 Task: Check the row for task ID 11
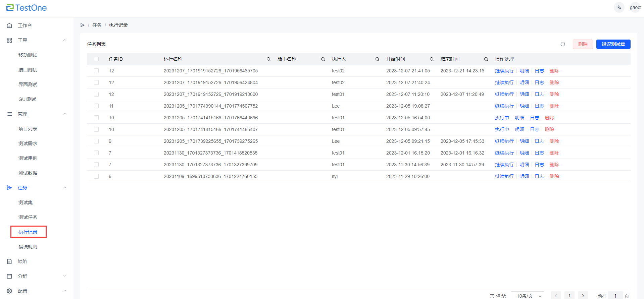coord(96,106)
